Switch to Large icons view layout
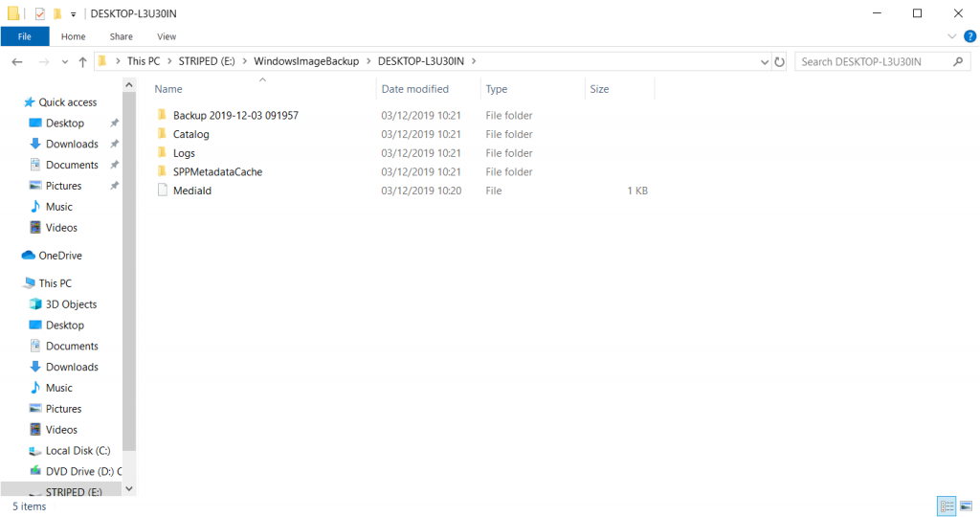 [x=967, y=506]
